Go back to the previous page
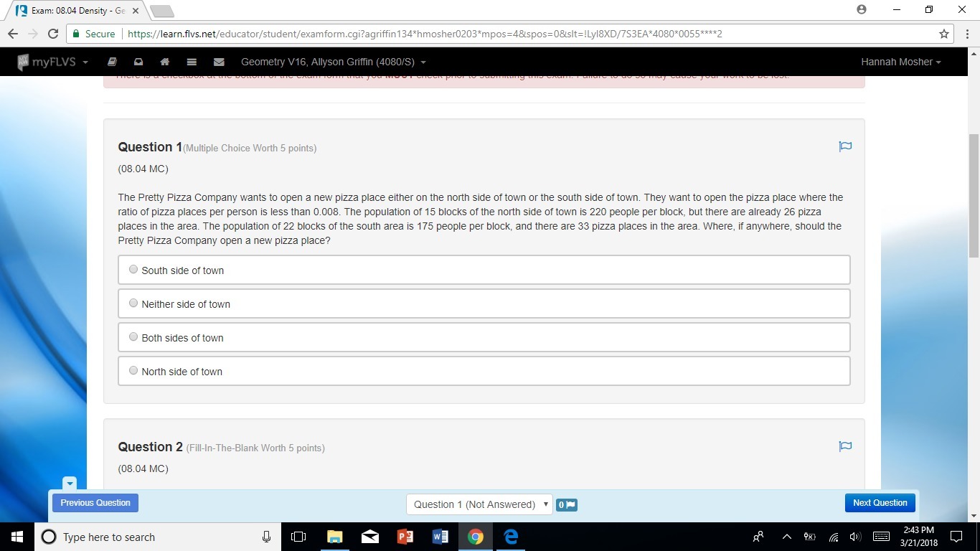The image size is (980, 551). 13,34
